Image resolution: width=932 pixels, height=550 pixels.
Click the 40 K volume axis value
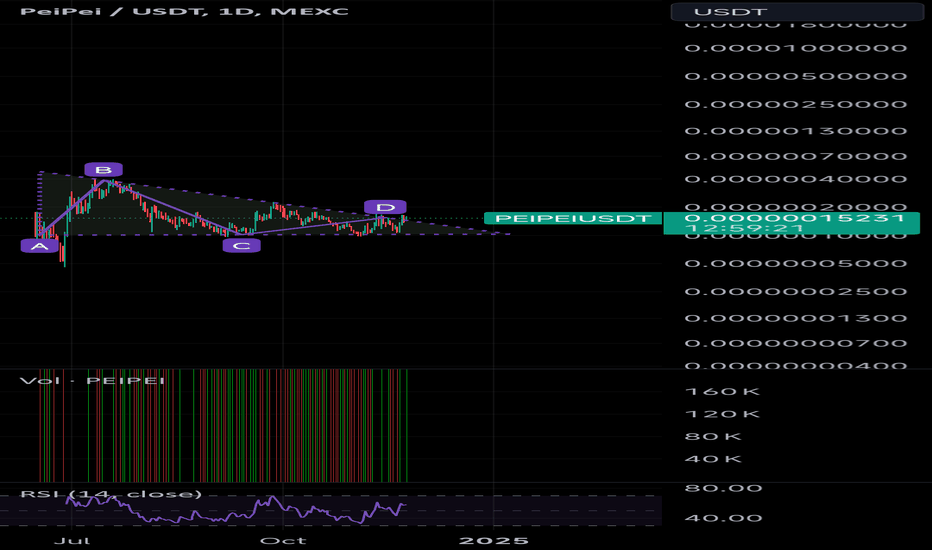[x=713, y=460]
